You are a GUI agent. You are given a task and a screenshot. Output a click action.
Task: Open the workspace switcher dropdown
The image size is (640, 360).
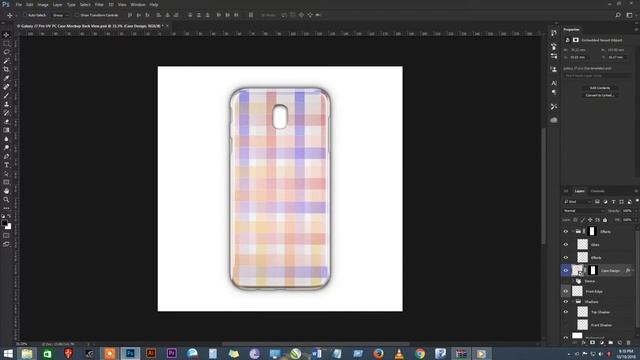point(629,15)
